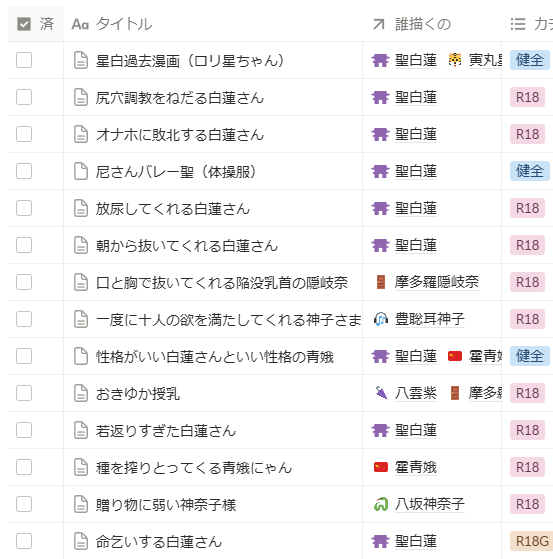
Task: Open the R18 tag in the 贈り物に弱い神奈子様 row
Action: click(527, 504)
